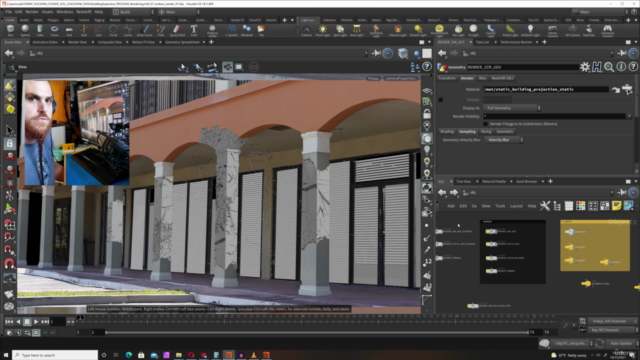640x360 pixels.
Task: Select the Spray Paint shelf tool
Action: [177, 30]
